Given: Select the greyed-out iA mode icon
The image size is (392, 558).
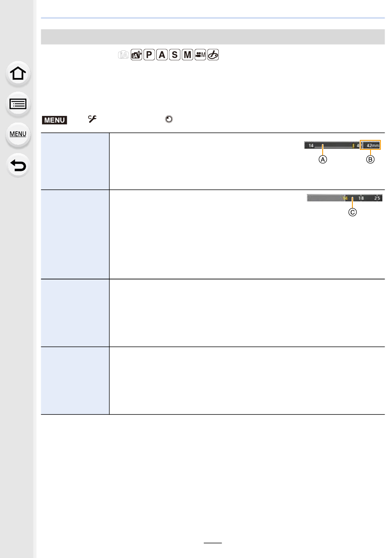Looking at the screenshot, I should coord(123,54).
